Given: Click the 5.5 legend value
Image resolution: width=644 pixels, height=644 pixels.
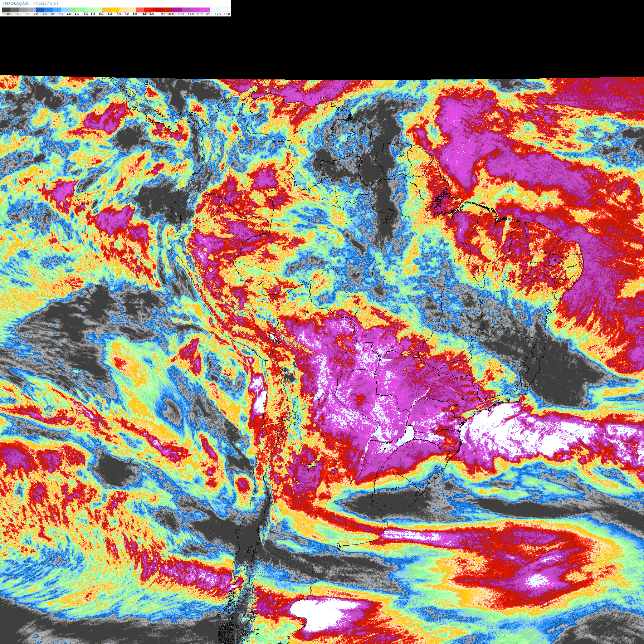Looking at the screenshot, I should click(x=93, y=14).
